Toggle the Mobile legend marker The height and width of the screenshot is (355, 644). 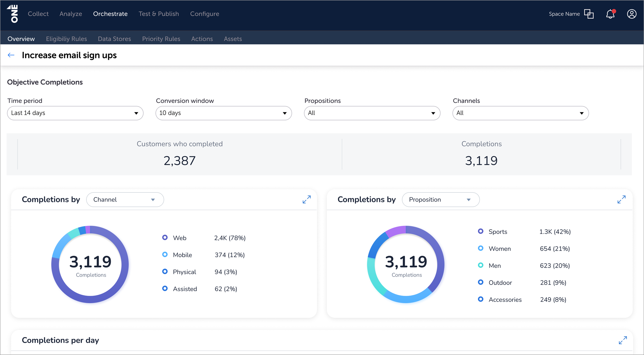point(165,255)
